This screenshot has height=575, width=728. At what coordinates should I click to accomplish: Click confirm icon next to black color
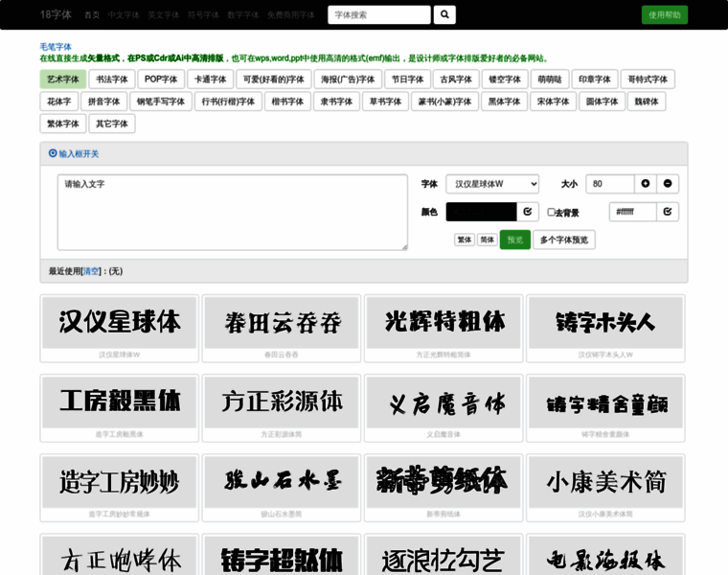(x=528, y=212)
